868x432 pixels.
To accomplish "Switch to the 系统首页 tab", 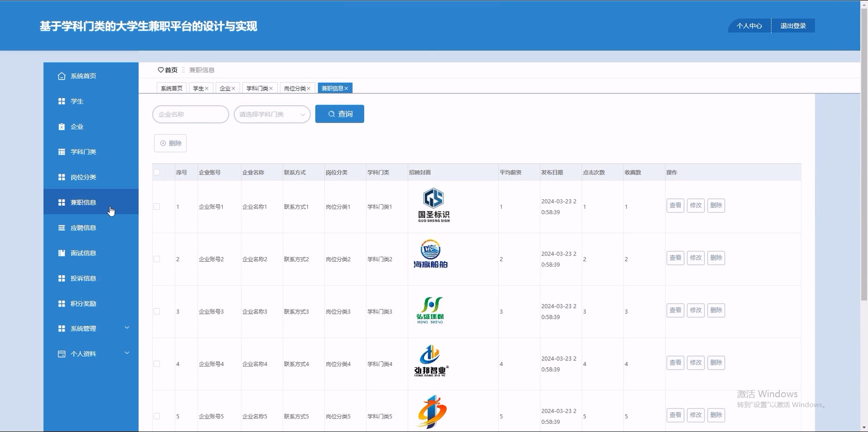I will [x=172, y=88].
